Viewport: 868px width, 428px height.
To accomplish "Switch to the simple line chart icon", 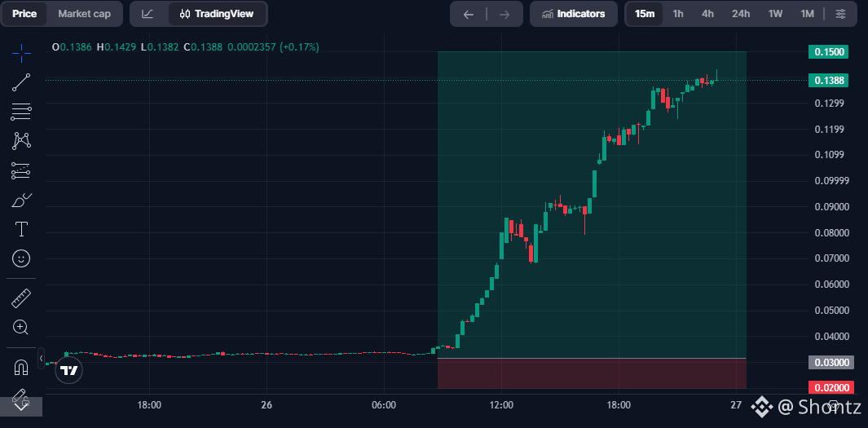I will pyautogui.click(x=148, y=14).
